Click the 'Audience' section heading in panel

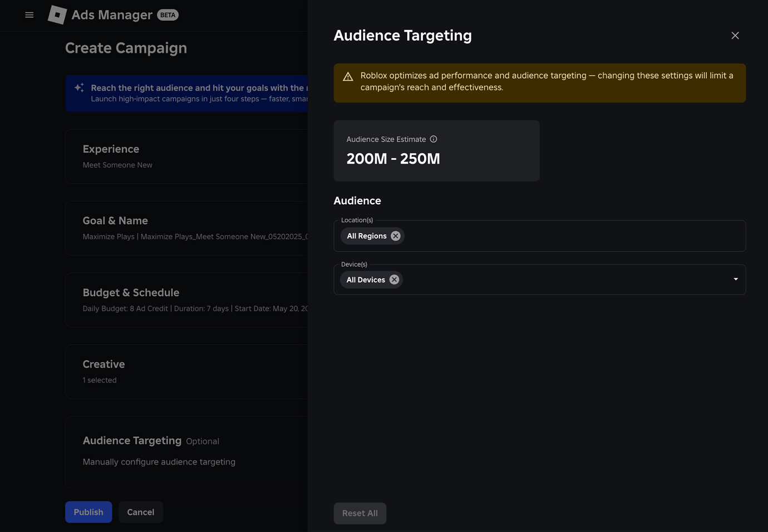(357, 201)
